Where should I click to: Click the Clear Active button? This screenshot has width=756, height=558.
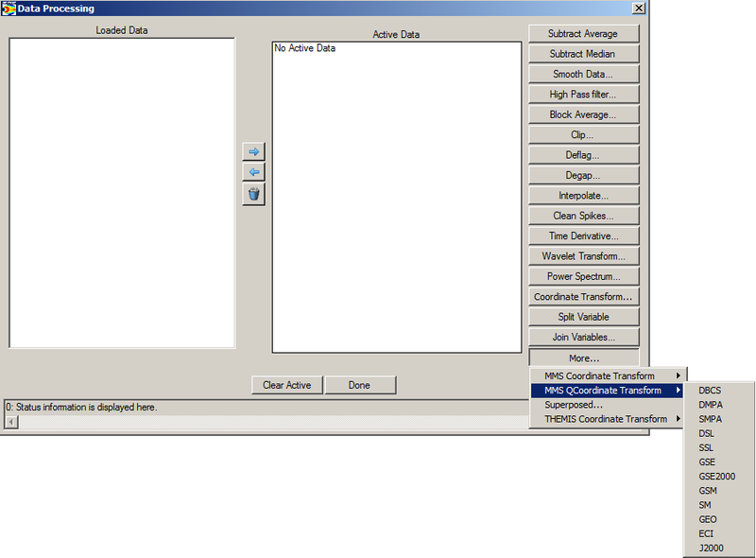(287, 385)
